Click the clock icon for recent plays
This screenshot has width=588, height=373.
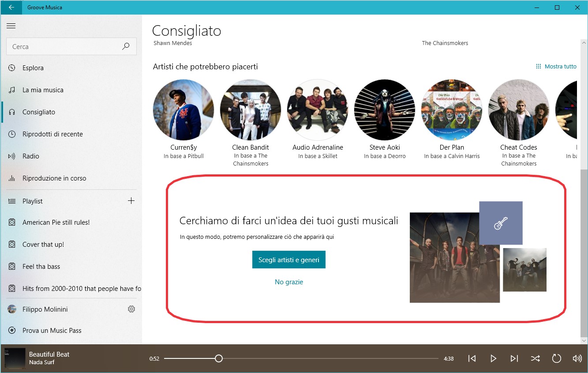[12, 134]
